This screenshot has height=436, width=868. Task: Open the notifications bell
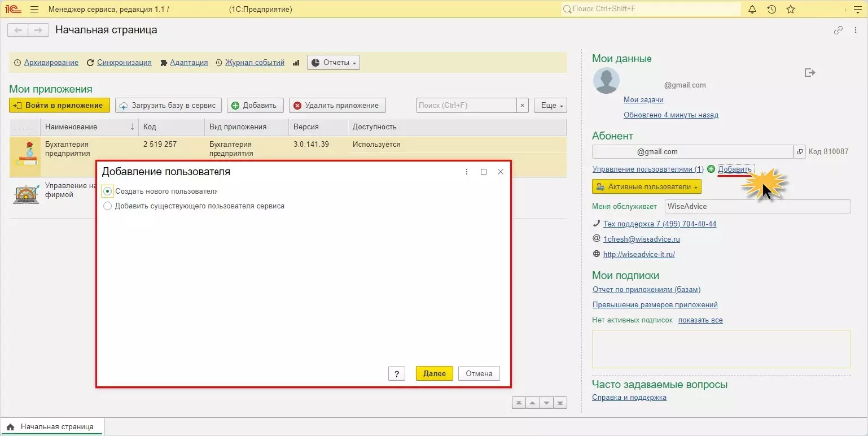point(752,10)
